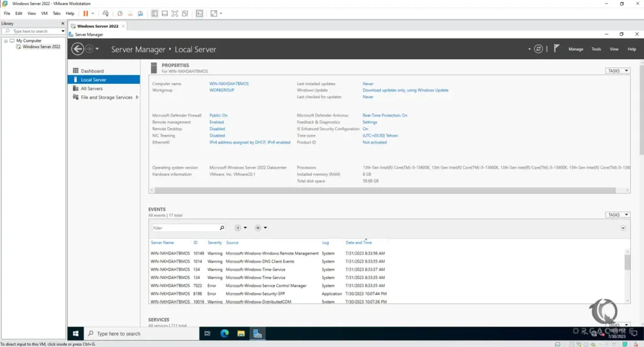Open the Ethernet0 IPv4 address link
This screenshot has width=644, height=347.
tap(250, 142)
